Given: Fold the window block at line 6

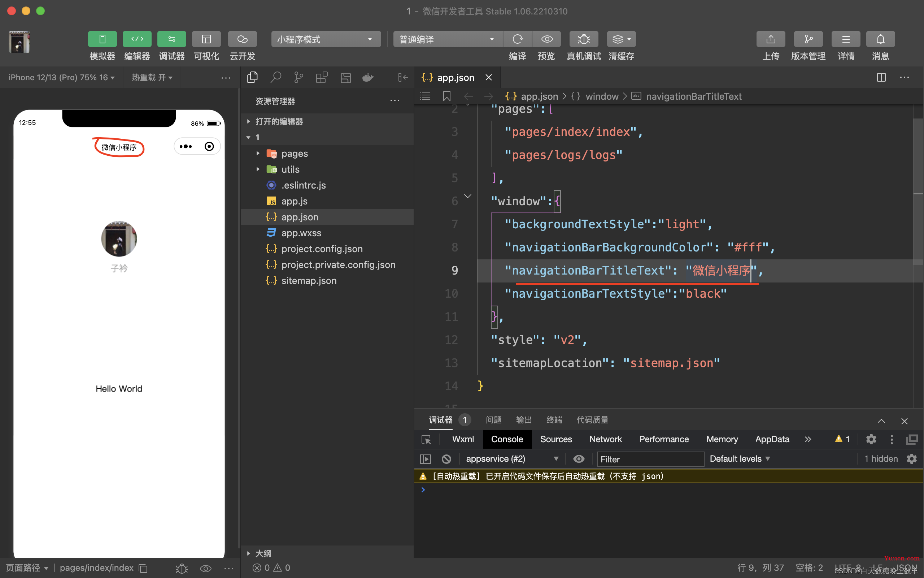Looking at the screenshot, I should (x=468, y=196).
